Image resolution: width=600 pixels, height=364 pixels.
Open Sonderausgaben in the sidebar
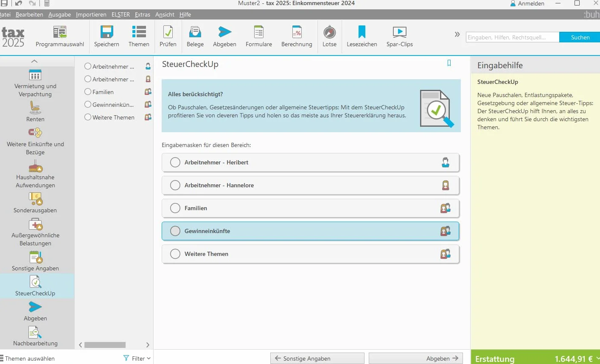[35, 203]
